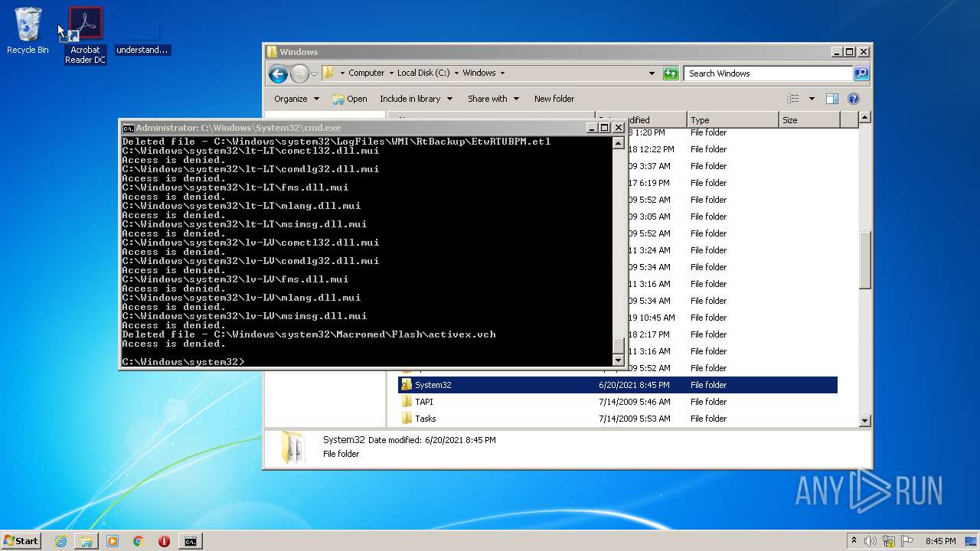Viewport: 980px width, 551px height.
Task: Open recent pages dropdown in Explorer
Action: pos(314,73)
